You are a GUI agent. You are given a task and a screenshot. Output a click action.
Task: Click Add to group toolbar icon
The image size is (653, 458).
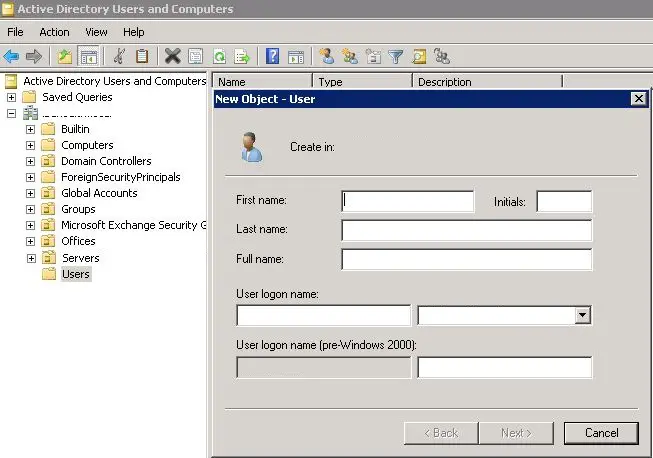[441, 56]
